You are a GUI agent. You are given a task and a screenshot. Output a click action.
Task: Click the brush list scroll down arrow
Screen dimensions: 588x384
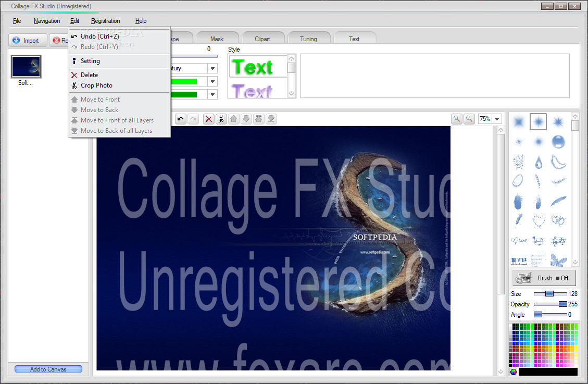coord(576,262)
